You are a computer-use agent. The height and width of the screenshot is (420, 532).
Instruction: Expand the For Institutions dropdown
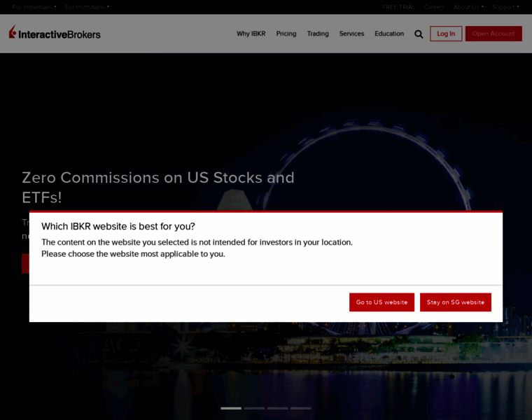click(x=87, y=7)
